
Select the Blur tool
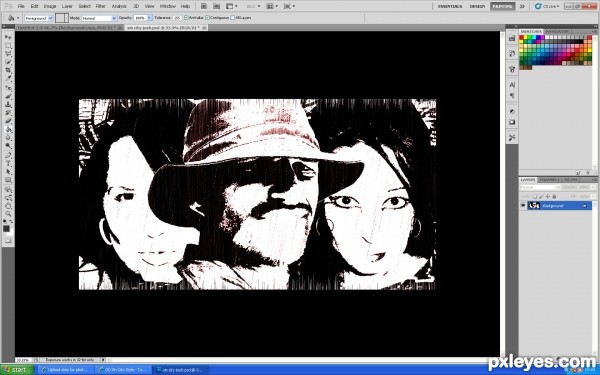[x=8, y=138]
